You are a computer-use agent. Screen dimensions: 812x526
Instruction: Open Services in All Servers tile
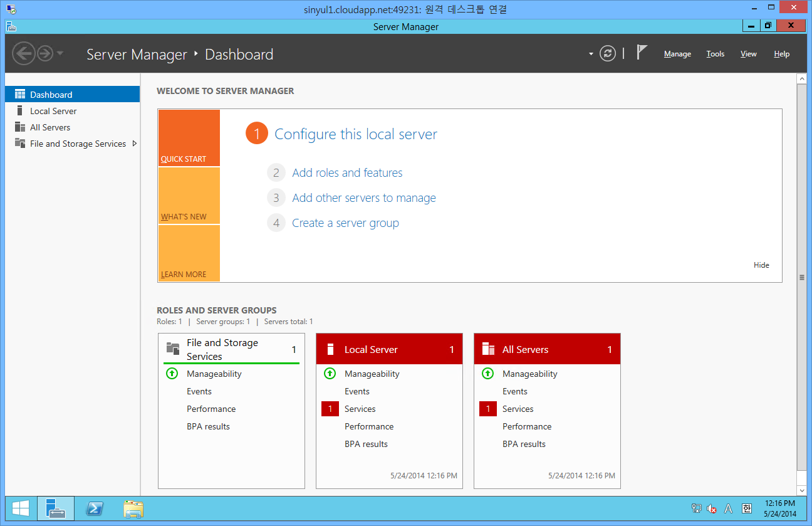pos(518,409)
